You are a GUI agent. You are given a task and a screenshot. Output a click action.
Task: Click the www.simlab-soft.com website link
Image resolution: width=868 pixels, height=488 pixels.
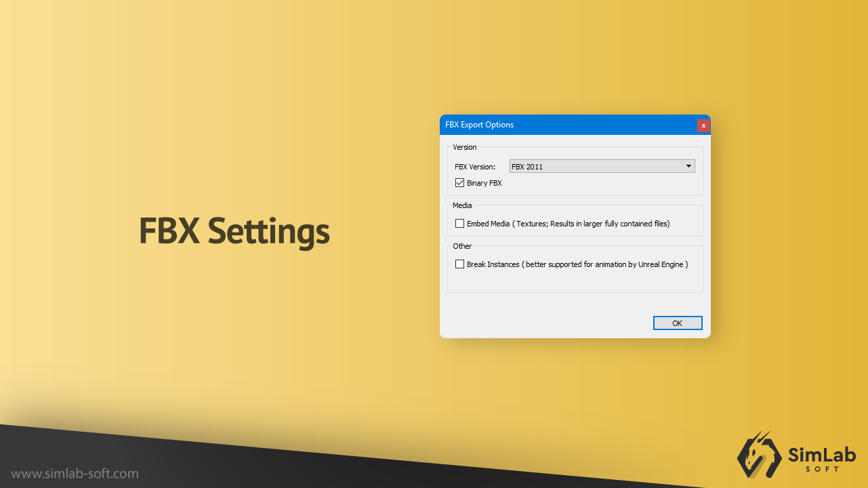click(75, 474)
